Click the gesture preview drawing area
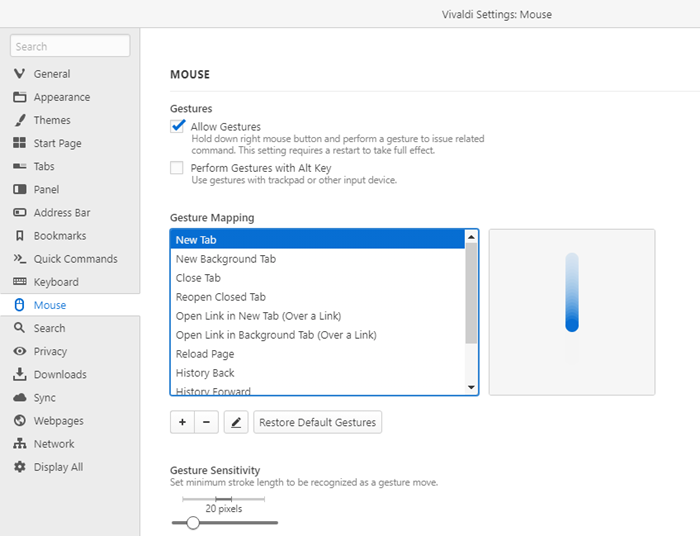Viewport: 700px width, 536px height. [x=572, y=312]
